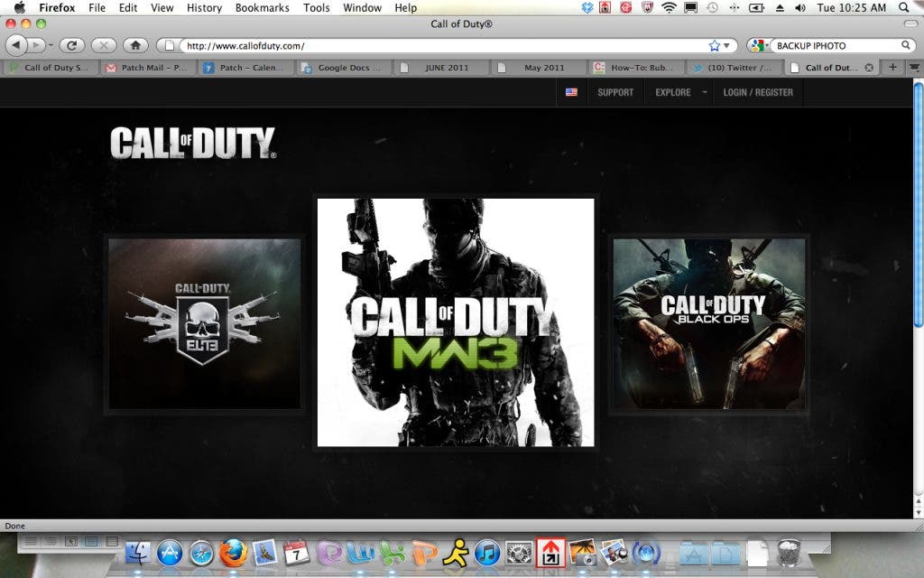
Task: Open the Bookmarks menu
Action: pyautogui.click(x=263, y=7)
